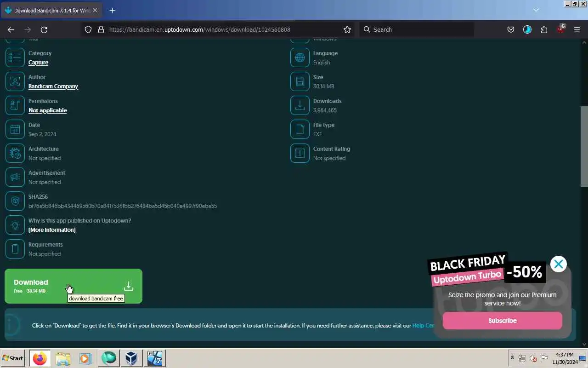588x368 pixels.
Task: Open the Capture category link
Action: coord(38,63)
